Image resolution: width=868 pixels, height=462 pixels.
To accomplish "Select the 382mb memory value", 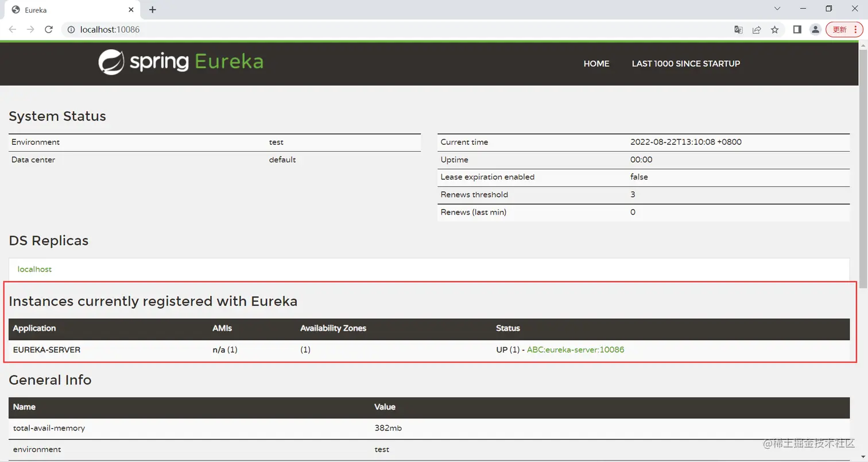I will point(388,428).
